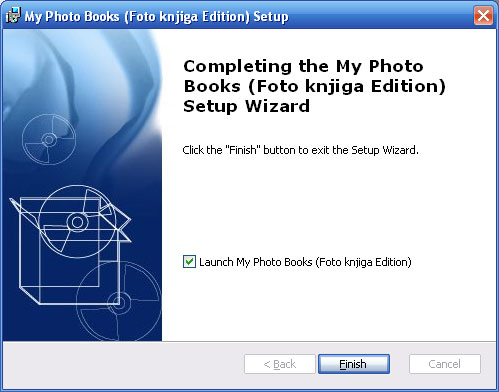Click the "Launch My Photo Books" label text
The height and width of the screenshot is (392, 499).
click(305, 262)
